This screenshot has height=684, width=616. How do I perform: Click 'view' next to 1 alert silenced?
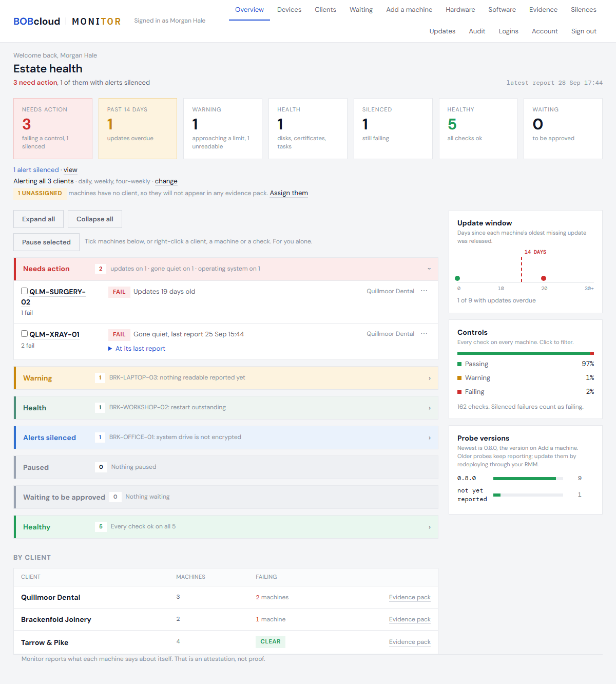pyautogui.click(x=70, y=170)
